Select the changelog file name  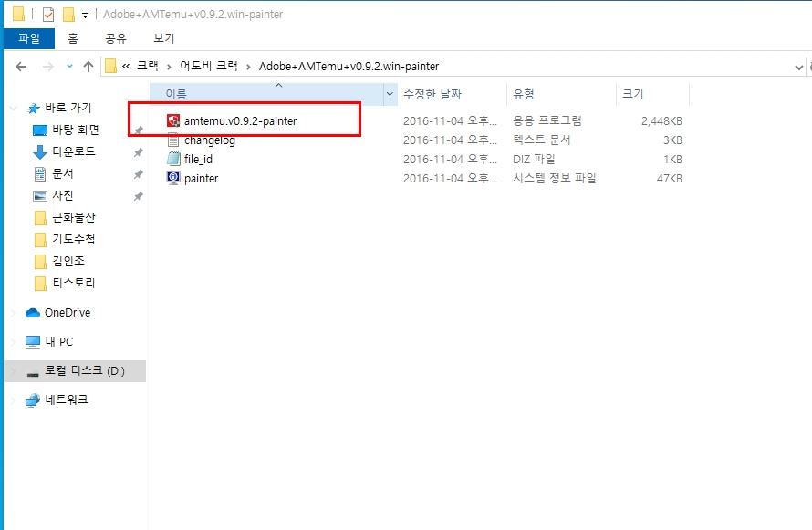point(210,140)
